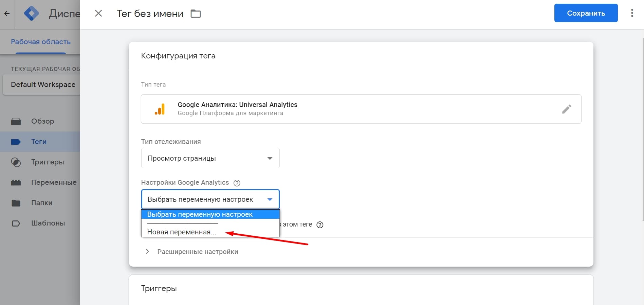Go to the Обзор section
The width and height of the screenshot is (644, 305).
(43, 121)
